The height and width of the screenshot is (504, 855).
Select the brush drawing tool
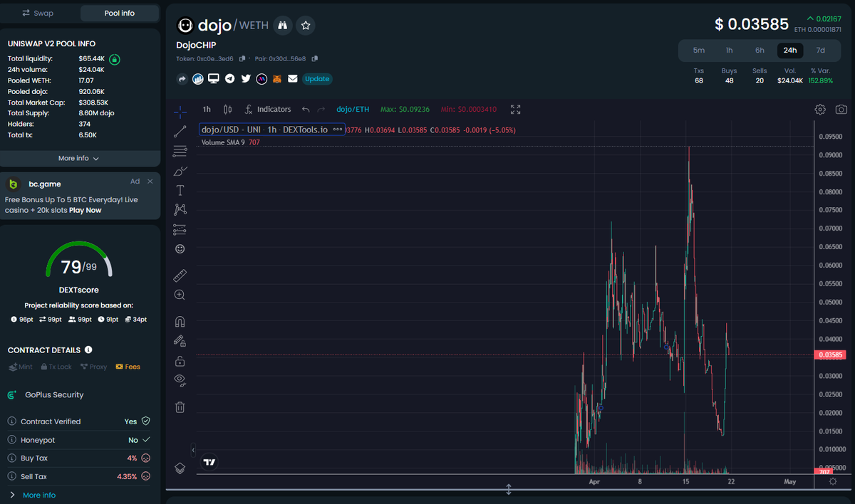pyautogui.click(x=180, y=171)
